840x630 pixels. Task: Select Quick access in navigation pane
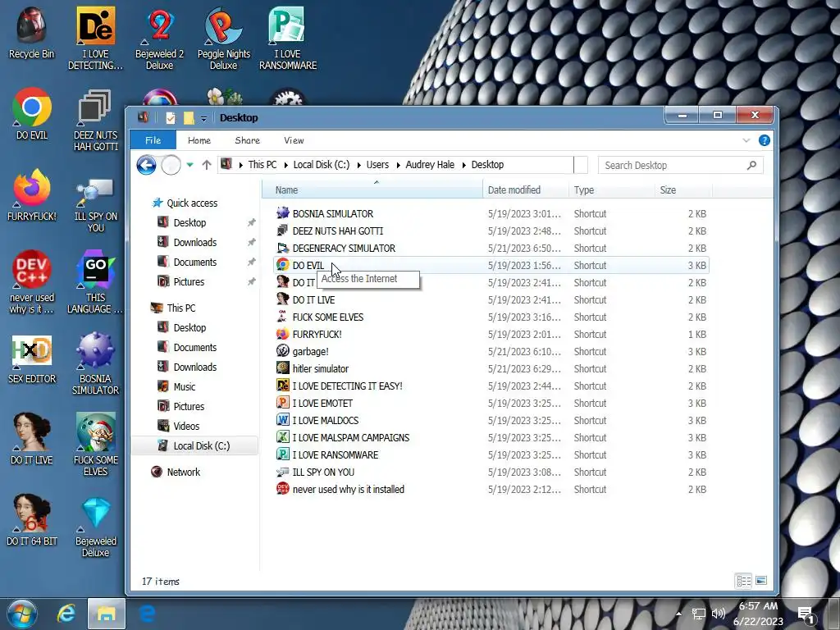pos(185,203)
